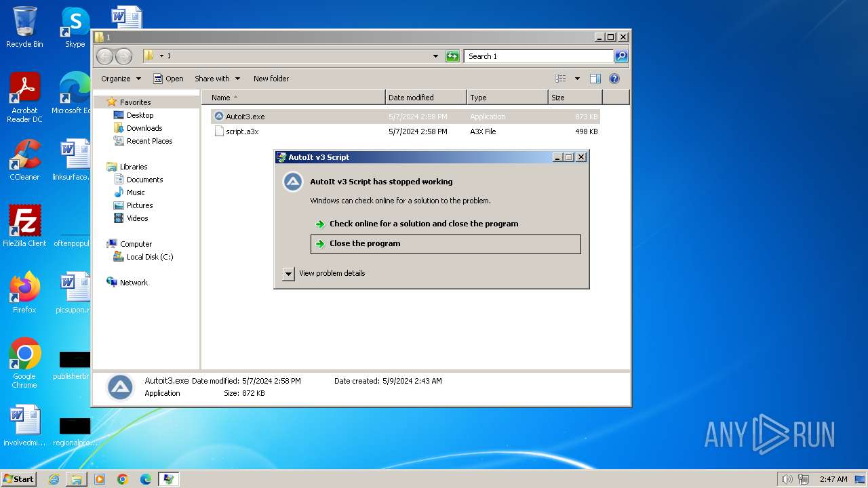
Task: Select the Libraries group
Action: (x=134, y=167)
